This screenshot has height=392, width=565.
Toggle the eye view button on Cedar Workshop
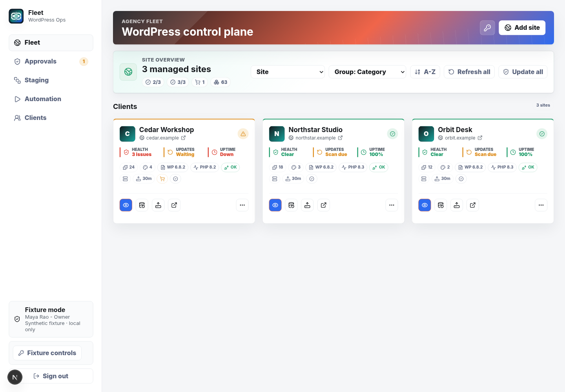(126, 205)
